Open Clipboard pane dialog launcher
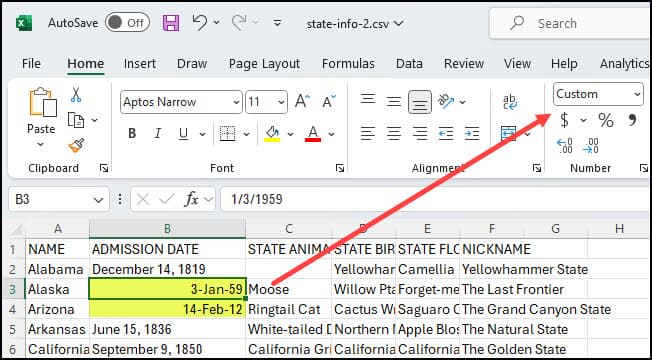Viewport: 652px width, 360px height. [x=104, y=168]
